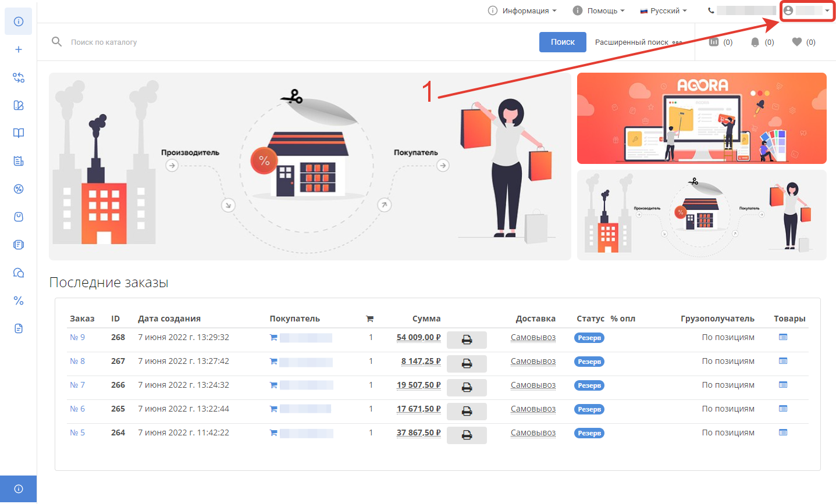The height and width of the screenshot is (504, 836).
Task: Click the blue Поиск button
Action: click(563, 42)
